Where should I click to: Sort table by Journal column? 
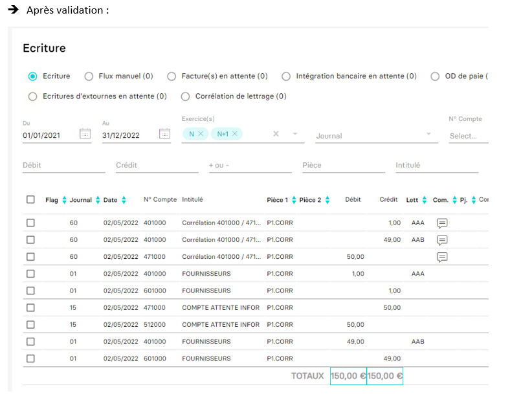click(98, 200)
